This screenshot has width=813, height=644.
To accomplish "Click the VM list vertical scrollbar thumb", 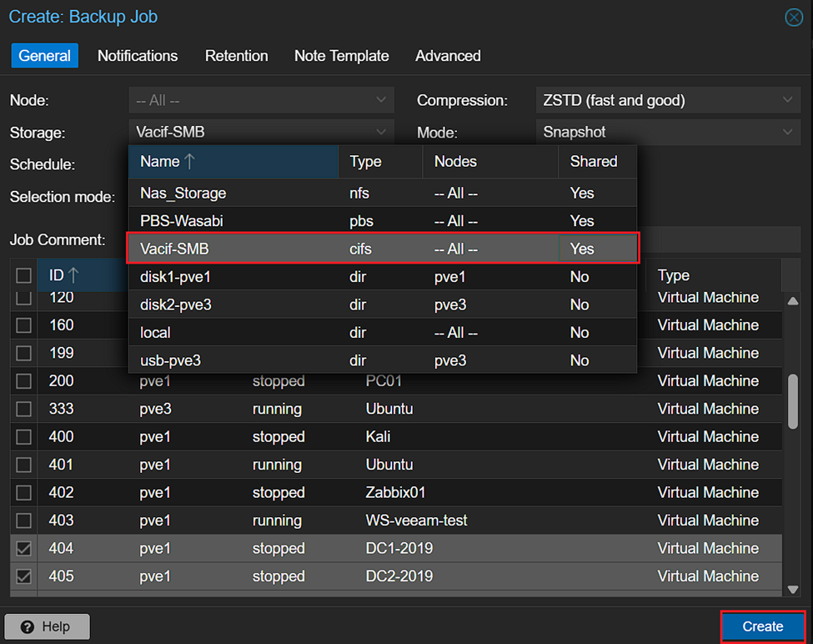I will [x=793, y=400].
